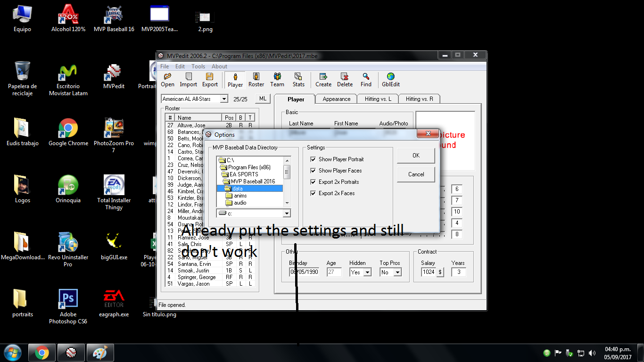Select Vargas, Jason in the roster
The width and height of the screenshot is (644, 362).
(x=210, y=284)
